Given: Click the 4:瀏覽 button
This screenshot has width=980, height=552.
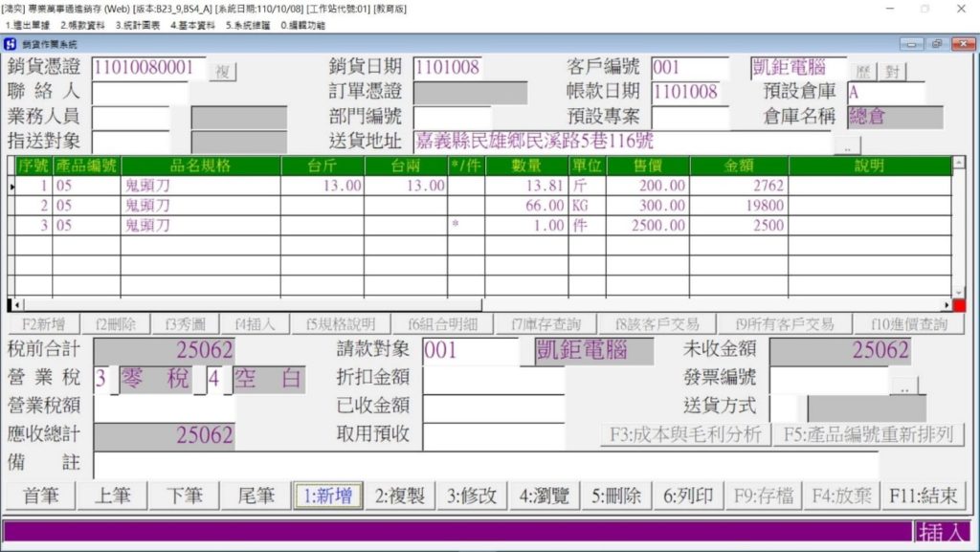Looking at the screenshot, I should (544, 496).
